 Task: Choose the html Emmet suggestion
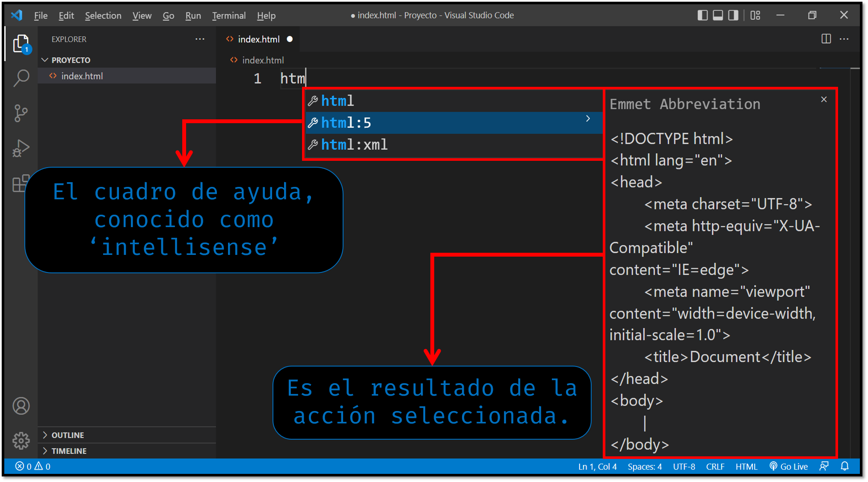pos(454,101)
